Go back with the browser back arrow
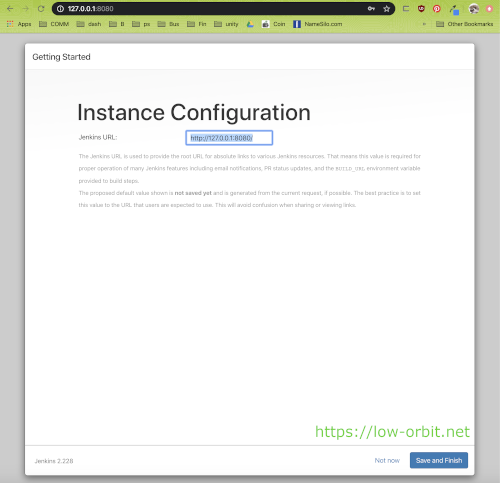This screenshot has height=483, width=500. [10, 9]
